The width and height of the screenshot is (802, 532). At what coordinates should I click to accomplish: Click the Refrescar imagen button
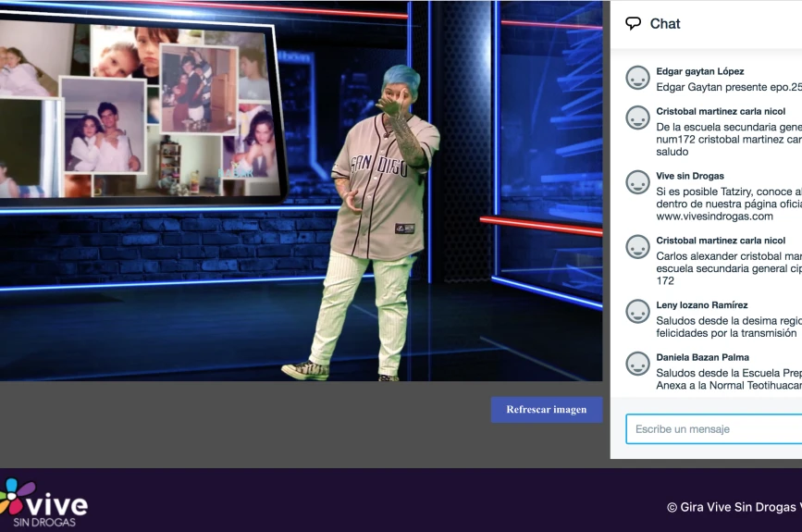click(547, 409)
